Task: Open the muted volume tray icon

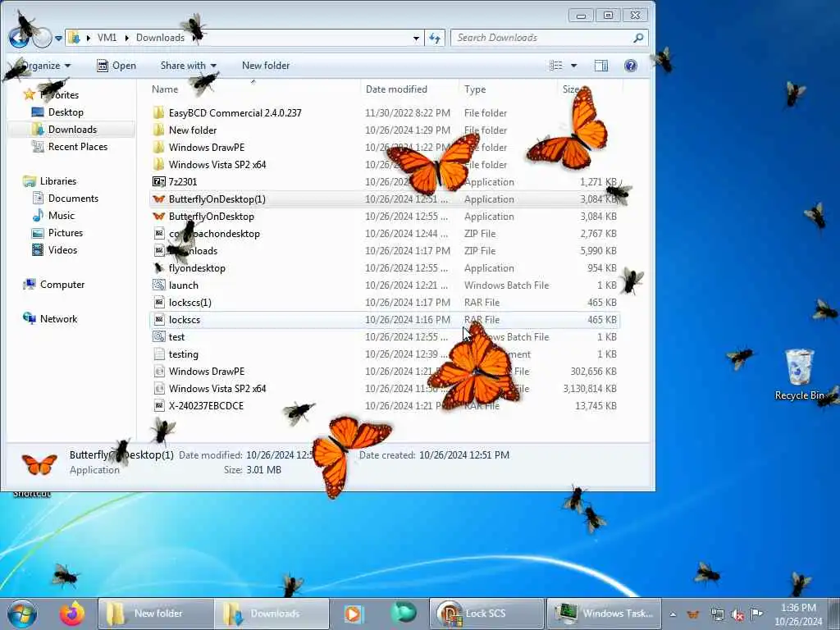Action: 737,614
